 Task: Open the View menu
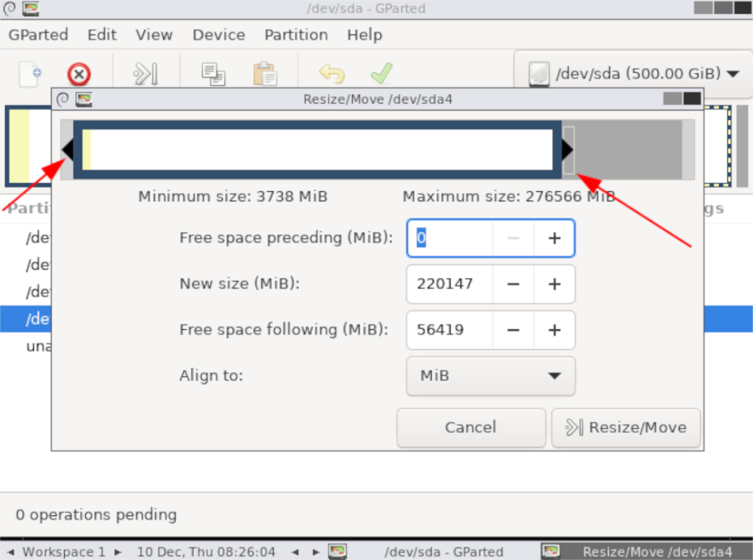pyautogui.click(x=154, y=35)
